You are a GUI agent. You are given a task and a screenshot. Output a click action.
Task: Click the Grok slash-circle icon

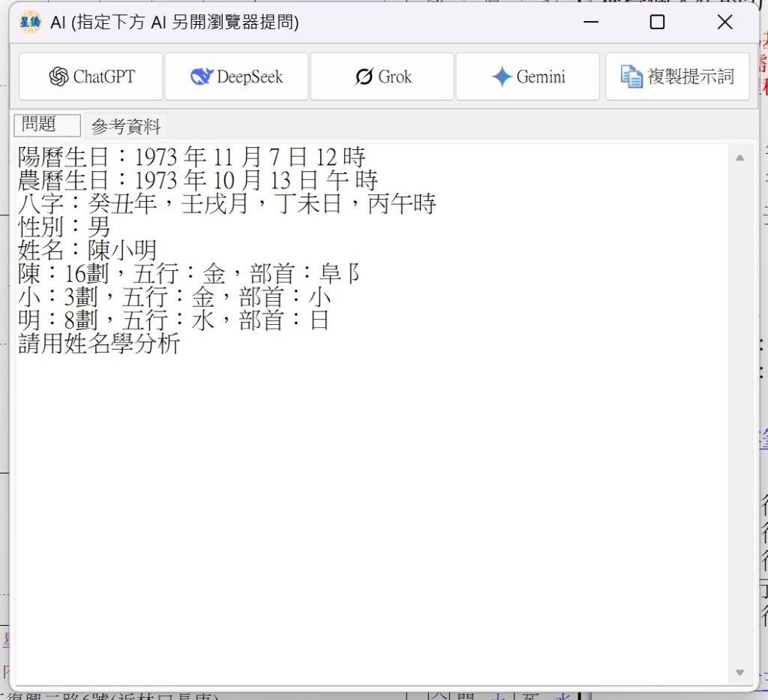click(x=364, y=77)
